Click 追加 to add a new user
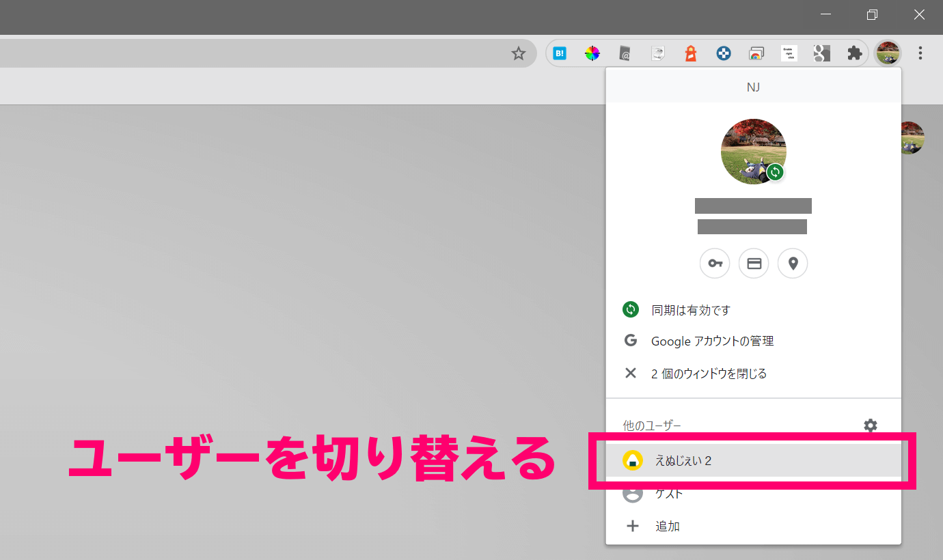Image resolution: width=943 pixels, height=560 pixels. [667, 526]
